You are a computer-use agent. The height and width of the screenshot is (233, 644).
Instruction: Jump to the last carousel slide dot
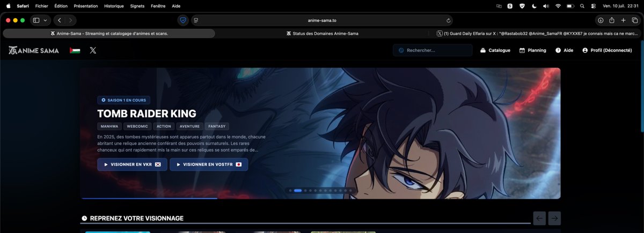pyautogui.click(x=350, y=190)
